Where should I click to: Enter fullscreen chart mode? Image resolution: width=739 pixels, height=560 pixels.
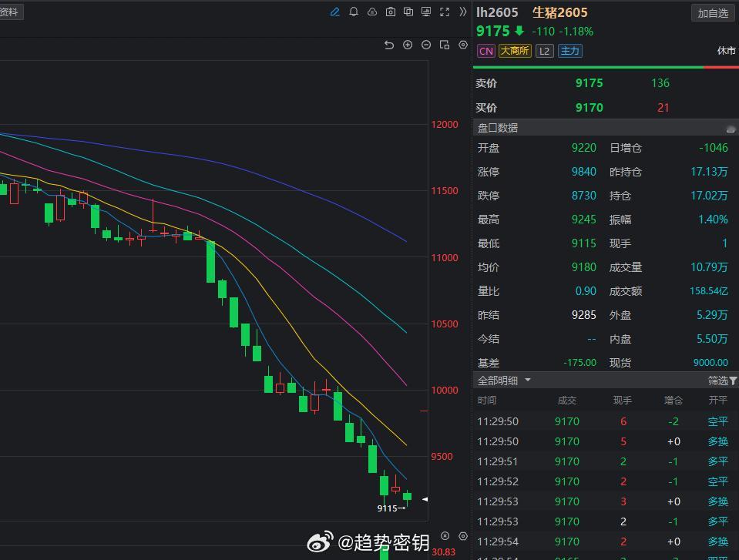[445, 12]
